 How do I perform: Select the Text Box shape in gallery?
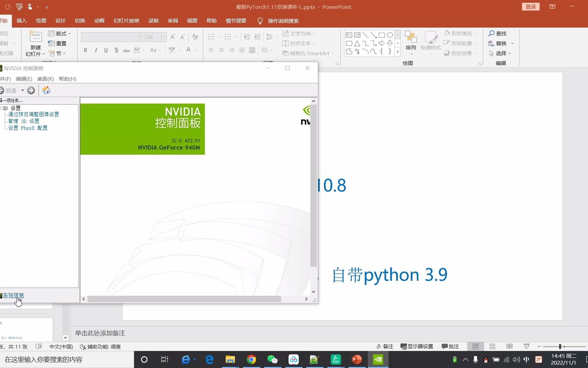tap(349, 35)
